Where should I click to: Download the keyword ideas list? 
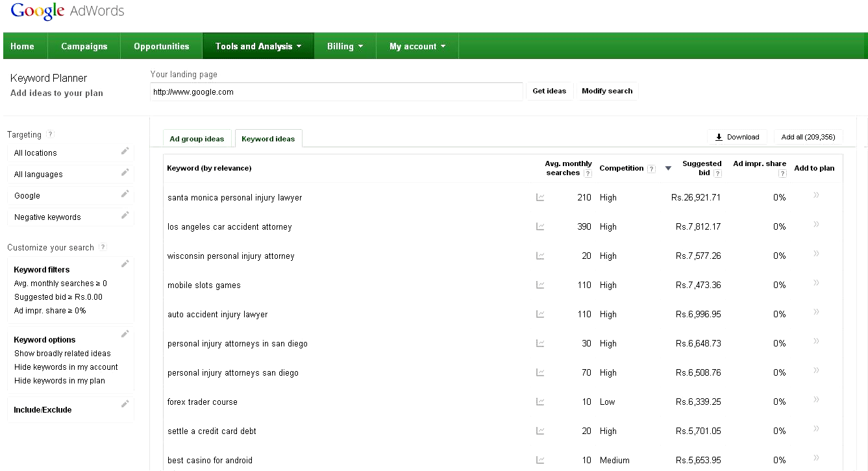[x=738, y=137]
